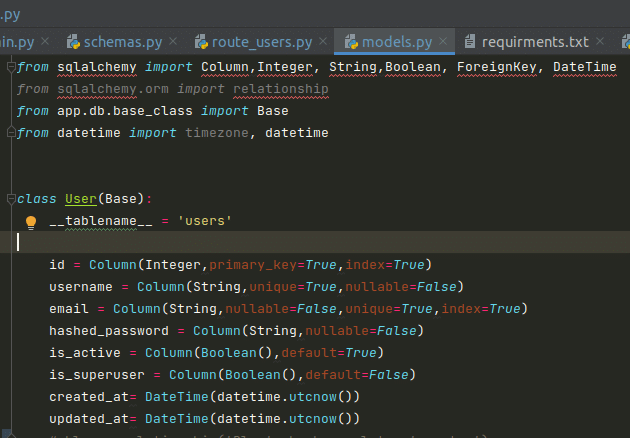The height and width of the screenshot is (438, 630).
Task: Collapse the User class fold marker
Action: pyautogui.click(x=10, y=199)
